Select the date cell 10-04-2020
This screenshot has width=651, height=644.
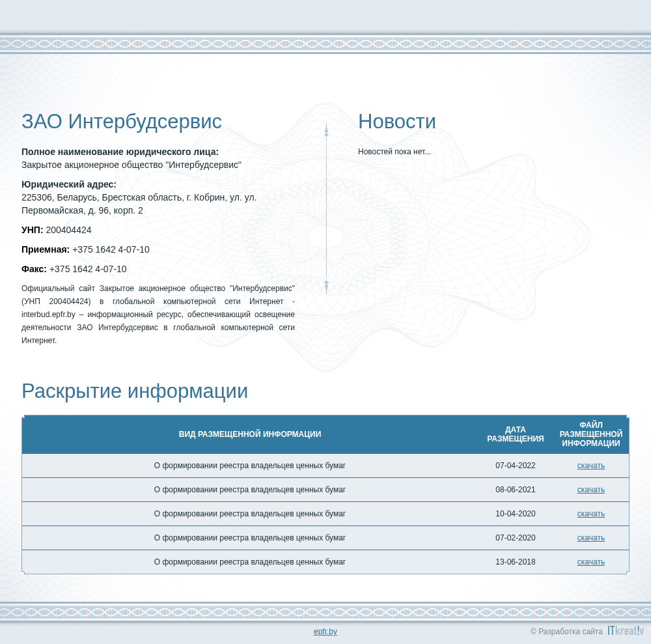(x=515, y=514)
